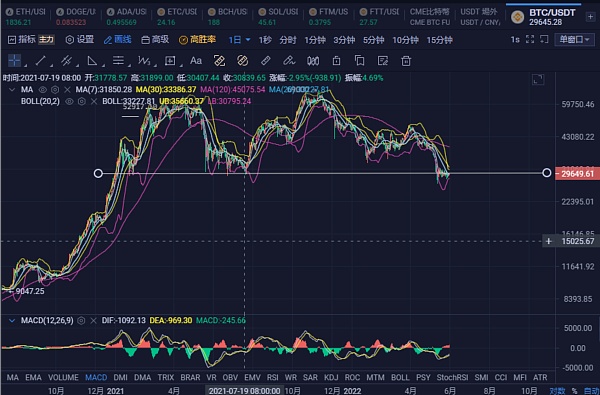Open the 1日 timeframe dropdown

tap(239, 39)
